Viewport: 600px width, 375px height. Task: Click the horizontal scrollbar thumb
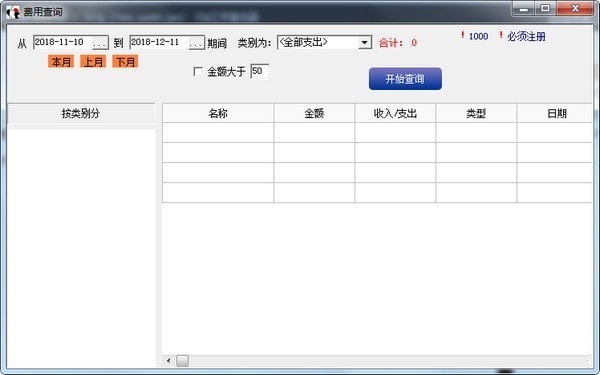(183, 360)
